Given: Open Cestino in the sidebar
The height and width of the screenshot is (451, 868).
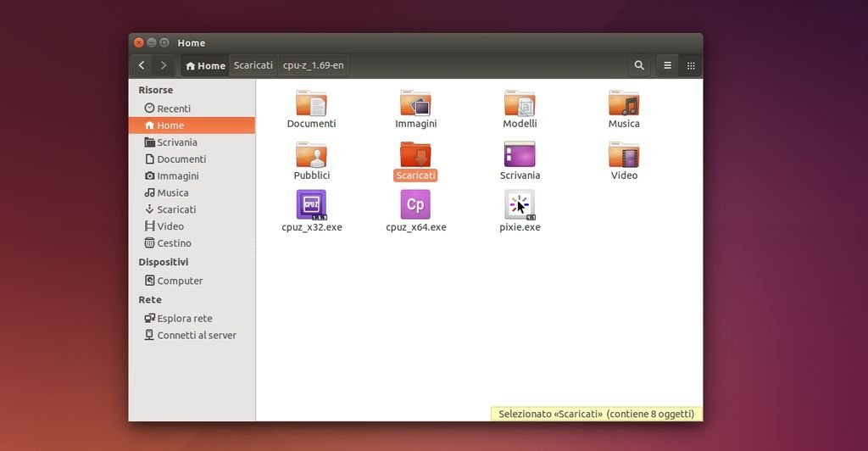Looking at the screenshot, I should coord(174,243).
